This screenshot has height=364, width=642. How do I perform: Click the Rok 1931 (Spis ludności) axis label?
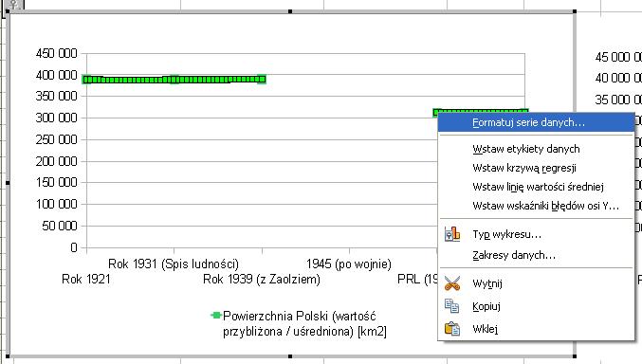tap(174, 264)
